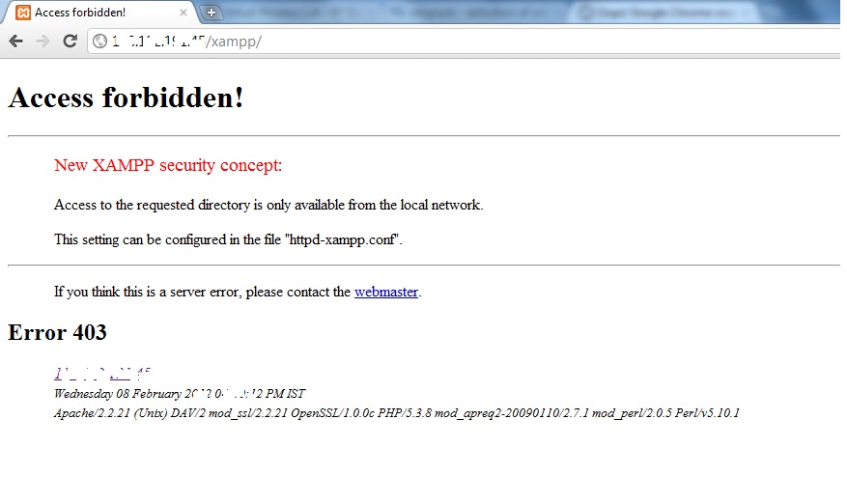Click the Wednesday 08 February timestamp line
Screen dimensions: 847x504
(180, 394)
